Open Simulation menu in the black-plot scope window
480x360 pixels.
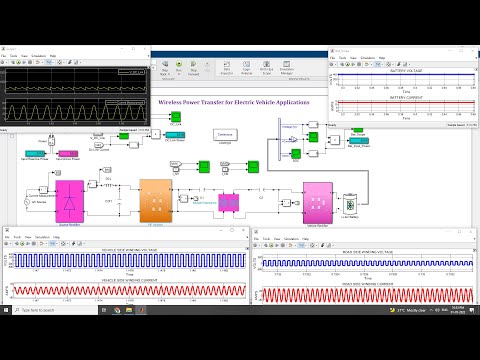(39, 56)
